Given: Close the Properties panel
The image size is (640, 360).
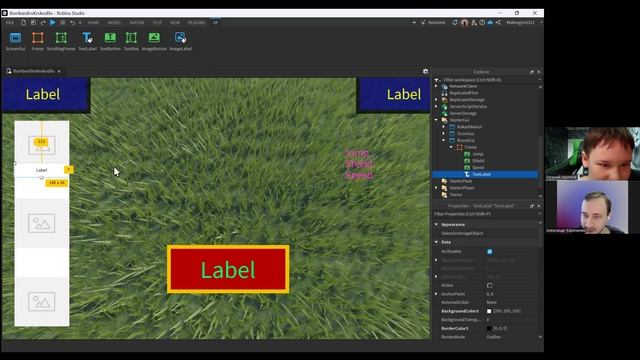Looking at the screenshot, I should 538,206.
